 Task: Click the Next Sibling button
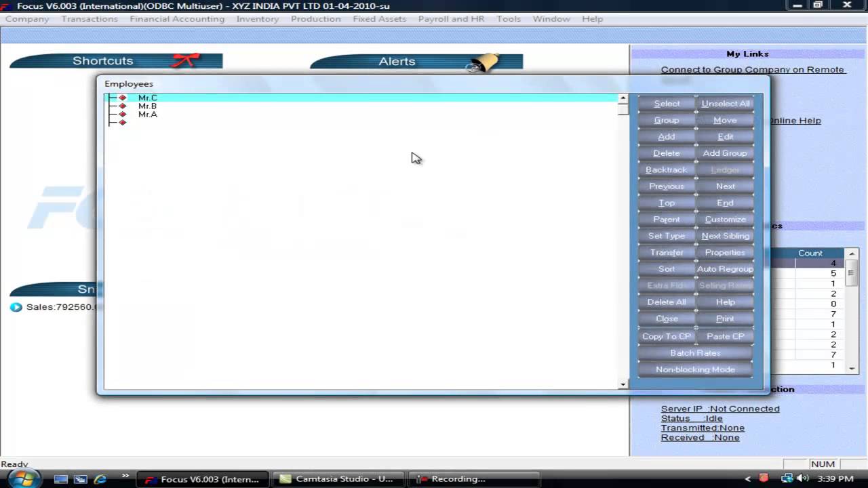point(725,236)
